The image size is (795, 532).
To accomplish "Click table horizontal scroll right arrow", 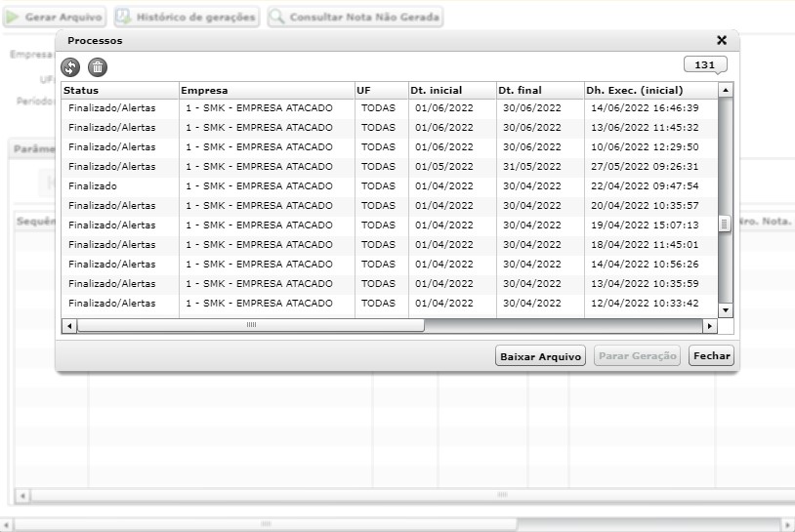I will click(710, 326).
